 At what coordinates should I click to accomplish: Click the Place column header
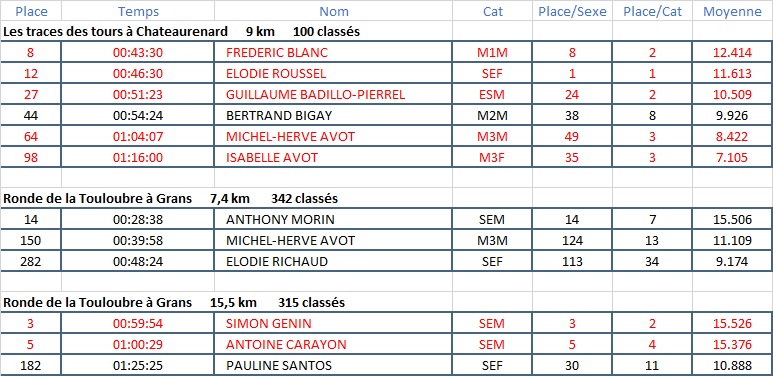click(x=32, y=11)
